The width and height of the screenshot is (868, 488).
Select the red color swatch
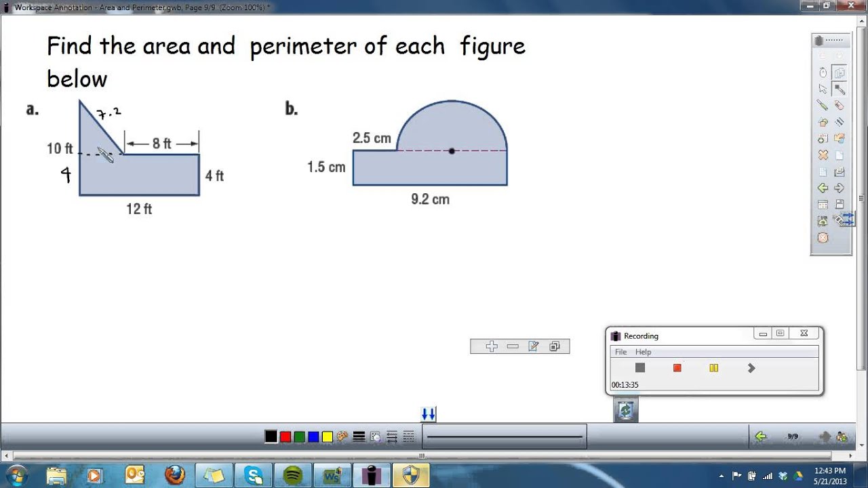point(285,436)
